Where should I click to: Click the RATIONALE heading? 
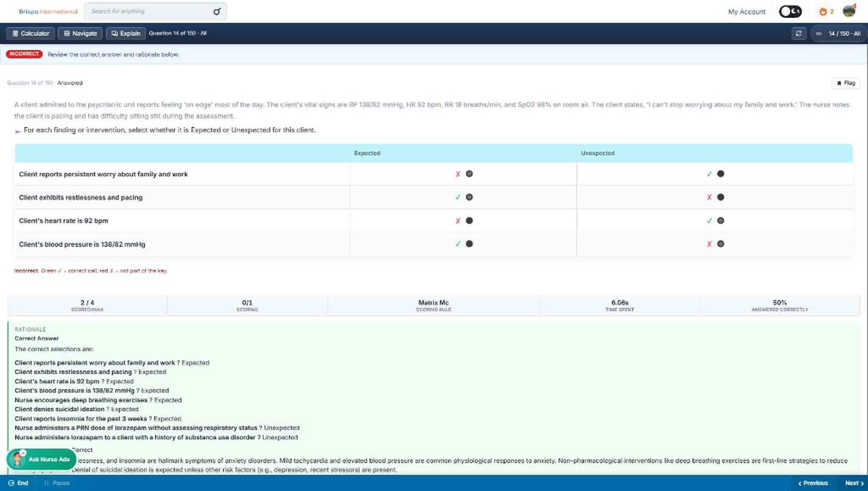(30, 329)
